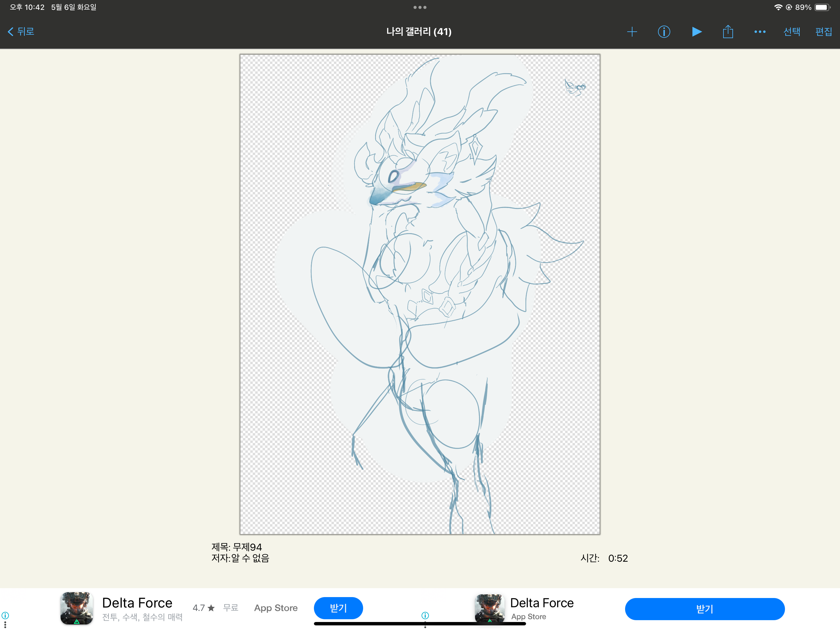Open the share/export icon

pyautogui.click(x=728, y=31)
